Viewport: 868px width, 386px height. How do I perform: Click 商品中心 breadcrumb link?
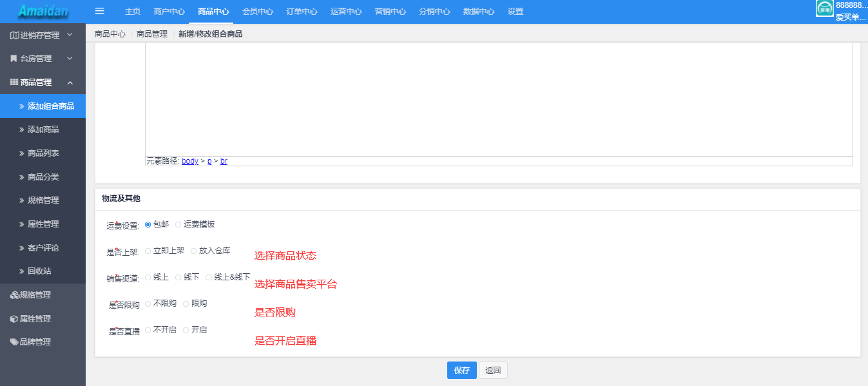[110, 34]
